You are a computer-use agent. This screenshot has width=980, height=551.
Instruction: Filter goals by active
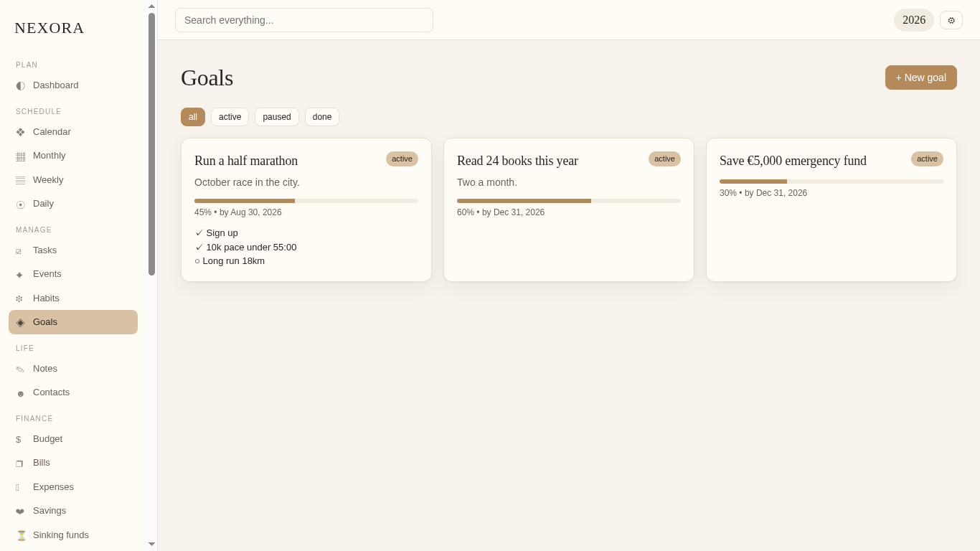pos(230,117)
